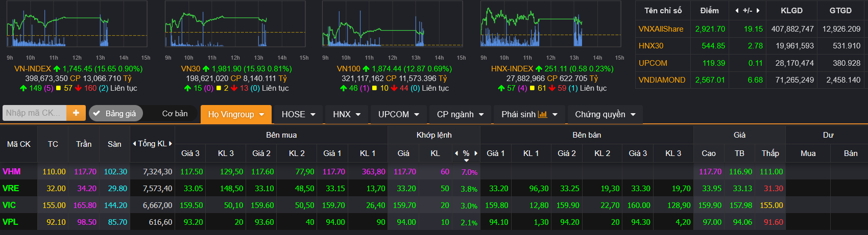Screen dimensions: 868x235
Task: Open VNDIAMOND index row link
Action: point(662,80)
